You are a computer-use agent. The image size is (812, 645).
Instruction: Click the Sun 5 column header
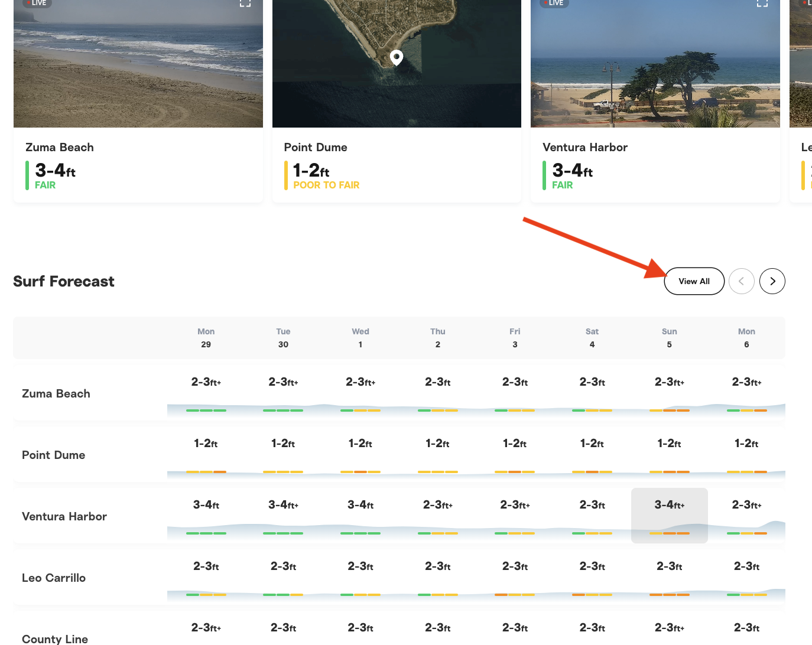pyautogui.click(x=669, y=338)
